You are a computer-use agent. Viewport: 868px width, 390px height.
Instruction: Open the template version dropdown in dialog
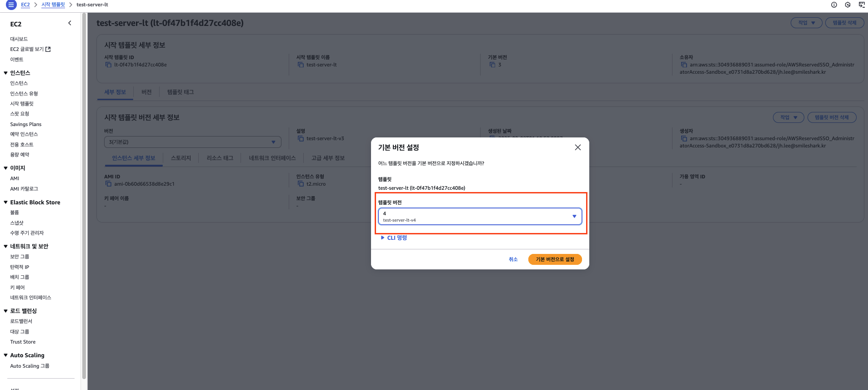480,217
